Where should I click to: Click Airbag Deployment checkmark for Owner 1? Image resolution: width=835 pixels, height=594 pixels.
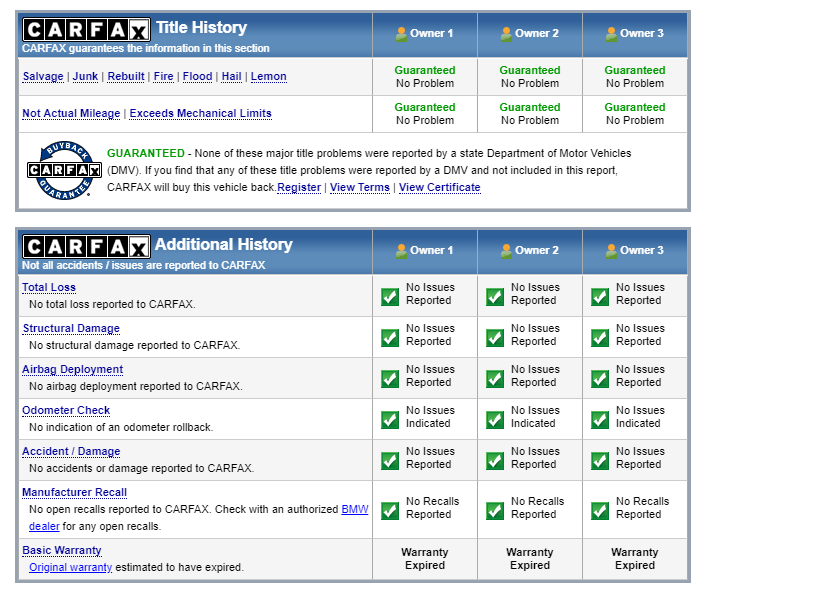pyautogui.click(x=390, y=379)
